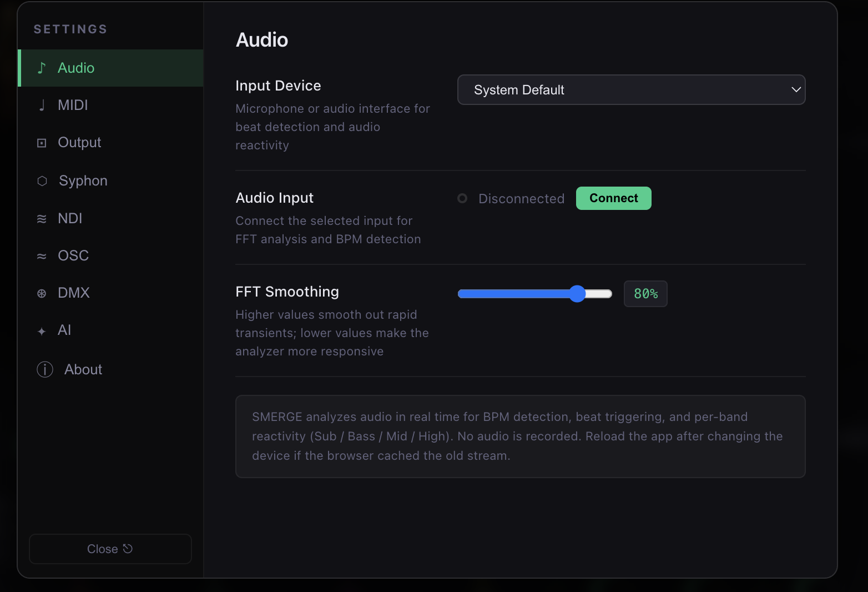868x592 pixels.
Task: Click the Audio Input label
Action: click(x=275, y=198)
